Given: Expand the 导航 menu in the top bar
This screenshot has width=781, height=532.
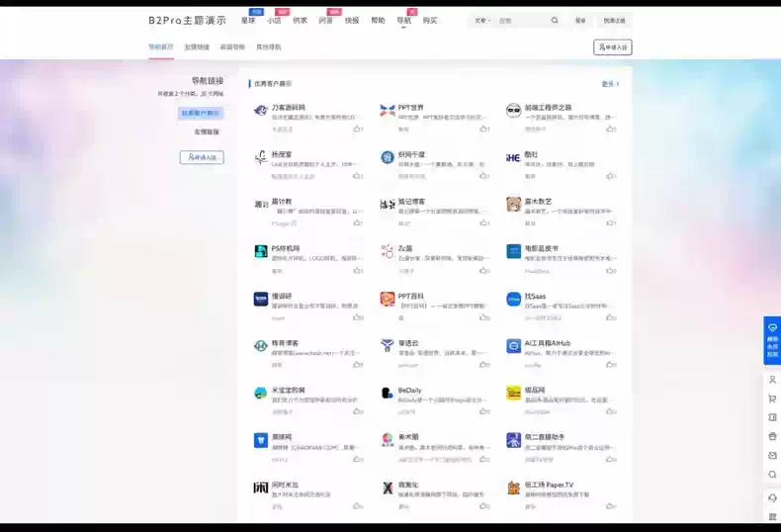Looking at the screenshot, I should pos(403,20).
